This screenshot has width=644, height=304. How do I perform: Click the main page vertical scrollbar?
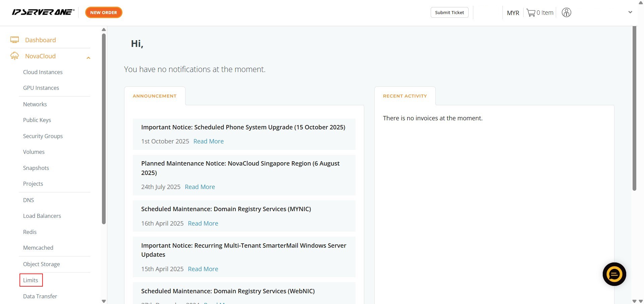634,107
